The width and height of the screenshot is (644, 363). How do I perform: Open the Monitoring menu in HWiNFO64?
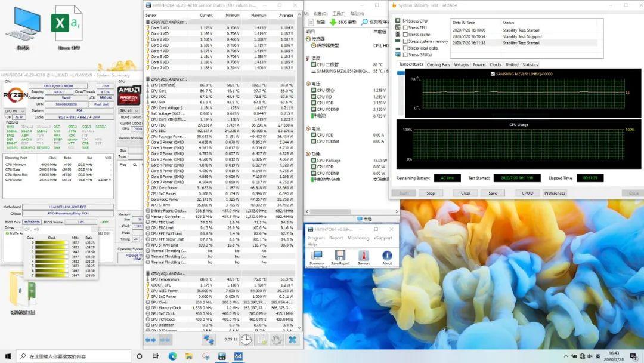tap(358, 238)
